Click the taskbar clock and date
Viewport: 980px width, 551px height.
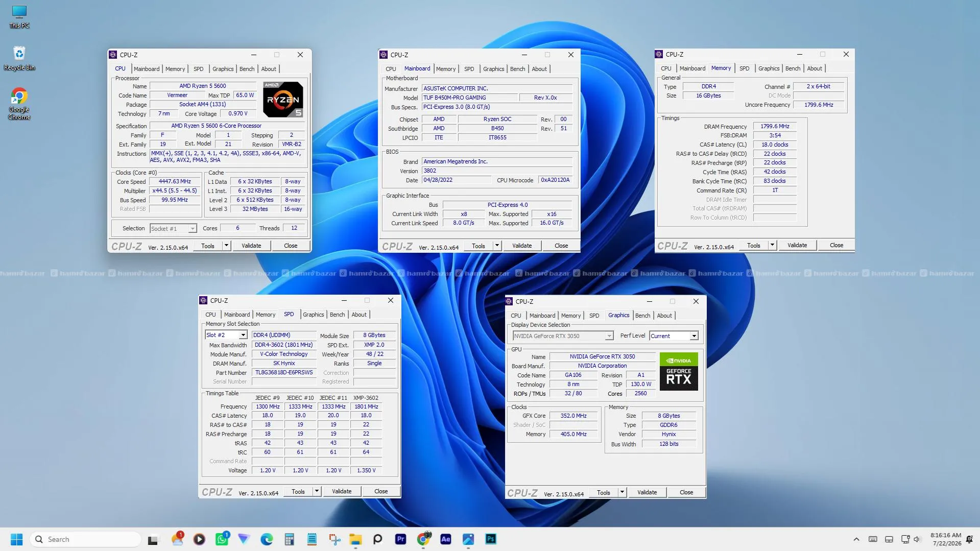(x=946, y=539)
